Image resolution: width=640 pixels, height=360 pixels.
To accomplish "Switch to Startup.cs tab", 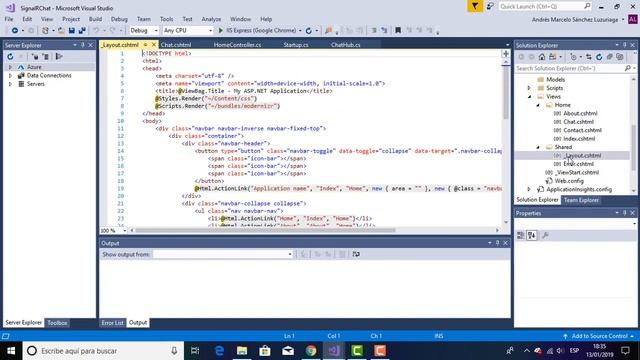I will 296,45.
